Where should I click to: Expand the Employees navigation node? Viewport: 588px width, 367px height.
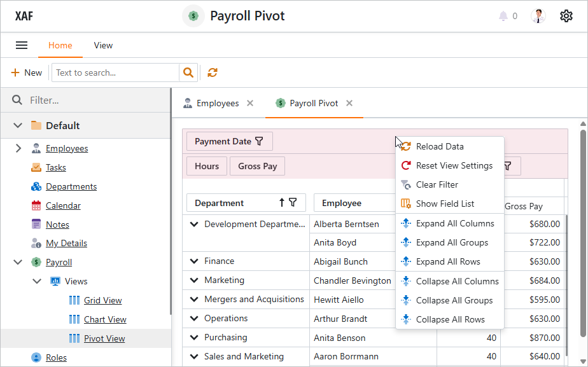18,148
